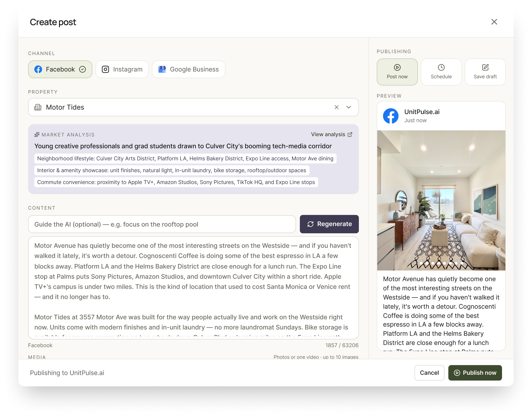Click the Publish now button
Viewport: 532px width, 417px height.
point(475,373)
